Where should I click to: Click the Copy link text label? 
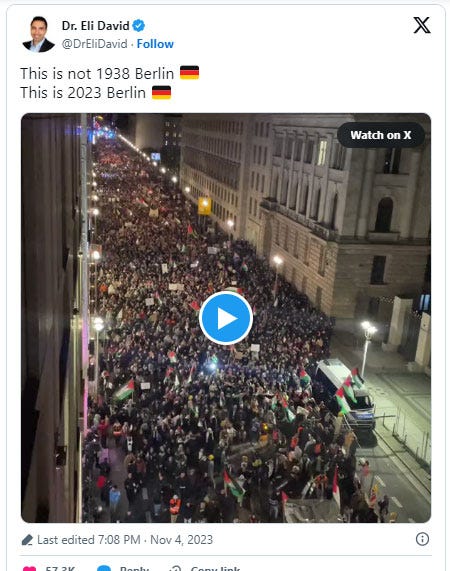pos(215,568)
